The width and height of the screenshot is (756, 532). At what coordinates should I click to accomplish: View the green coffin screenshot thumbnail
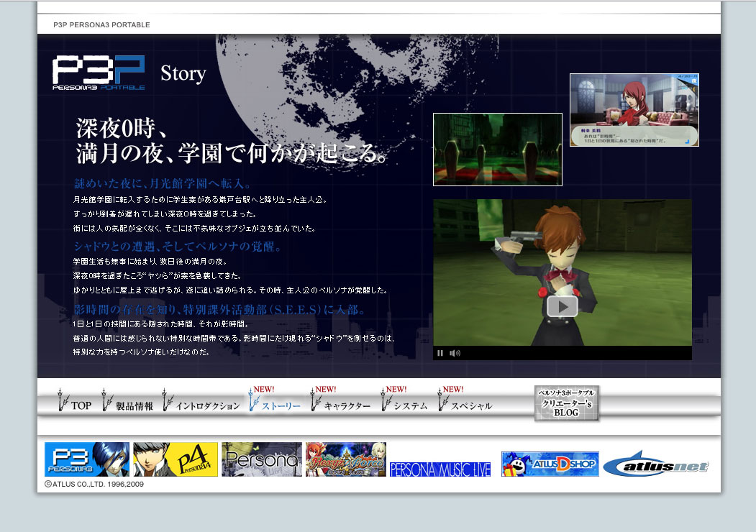click(498, 150)
